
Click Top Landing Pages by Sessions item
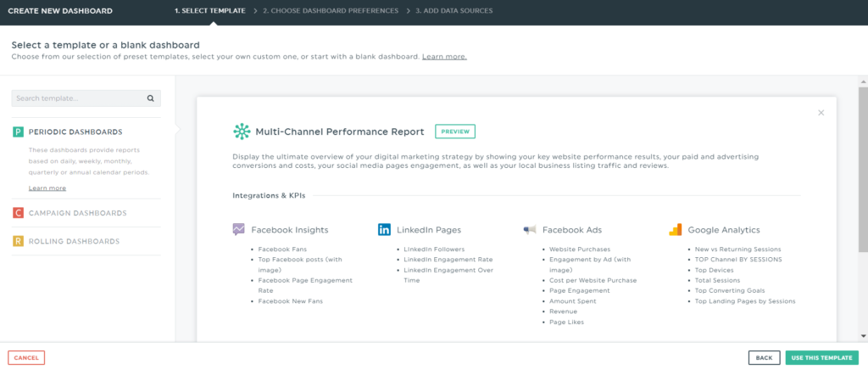click(745, 301)
